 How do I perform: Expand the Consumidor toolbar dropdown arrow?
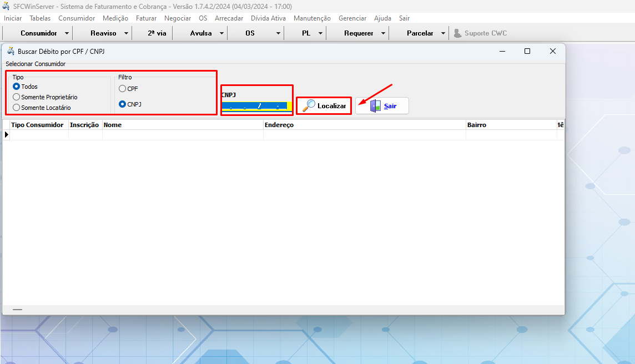click(x=67, y=33)
